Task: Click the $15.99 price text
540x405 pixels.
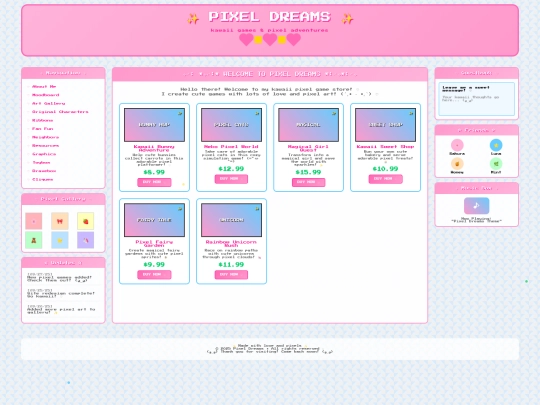Action: pyautogui.click(x=308, y=172)
